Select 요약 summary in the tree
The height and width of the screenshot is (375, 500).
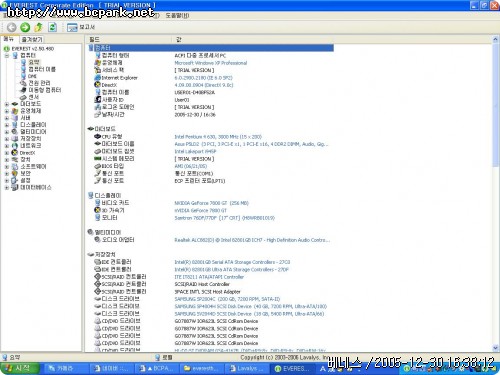(34, 62)
